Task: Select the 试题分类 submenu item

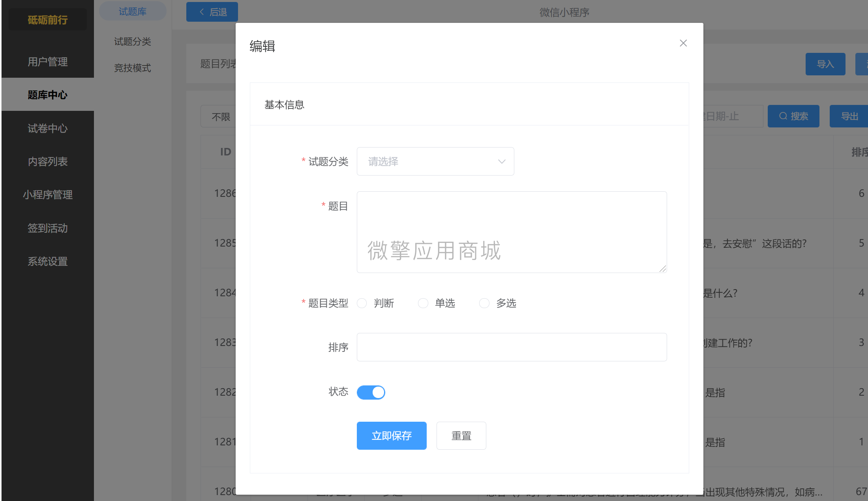Action: click(133, 41)
